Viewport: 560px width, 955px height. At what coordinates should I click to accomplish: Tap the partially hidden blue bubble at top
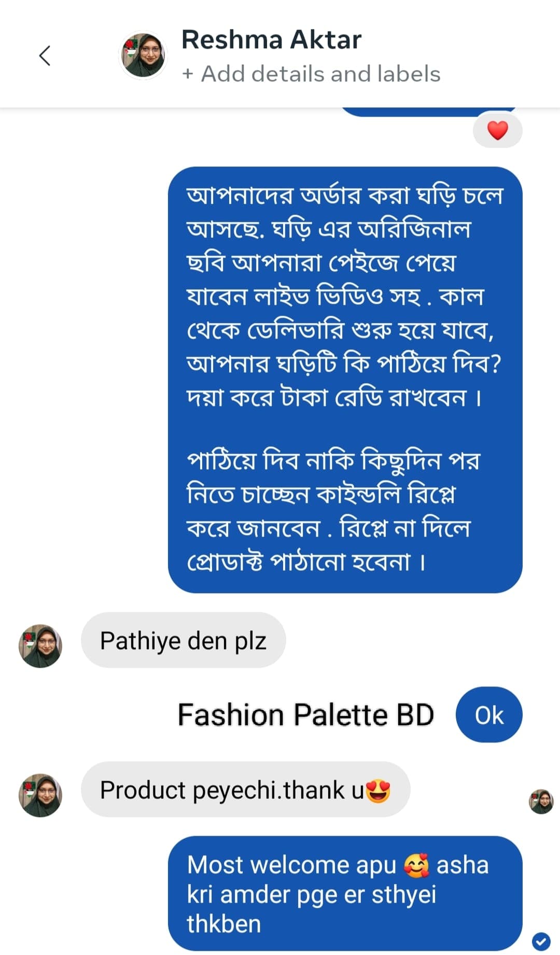428,112
